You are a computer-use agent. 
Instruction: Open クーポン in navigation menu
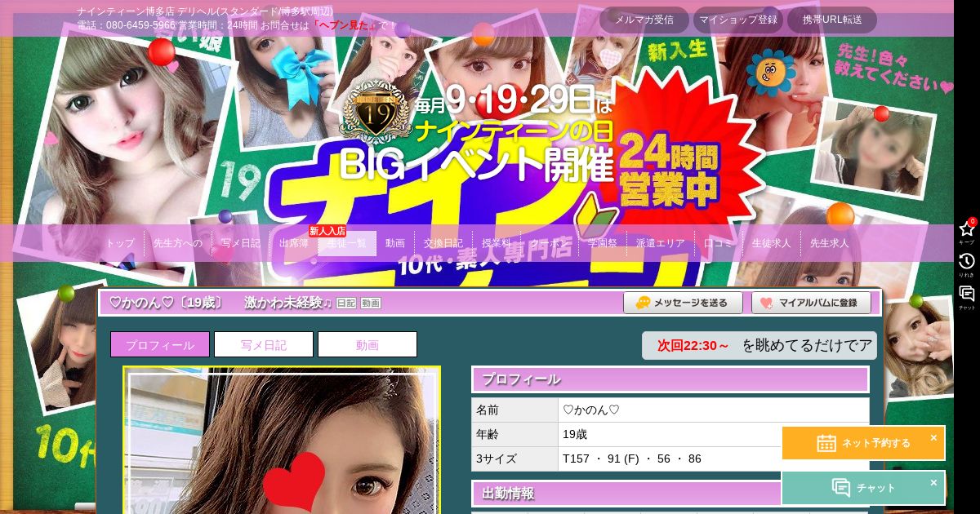pos(550,243)
